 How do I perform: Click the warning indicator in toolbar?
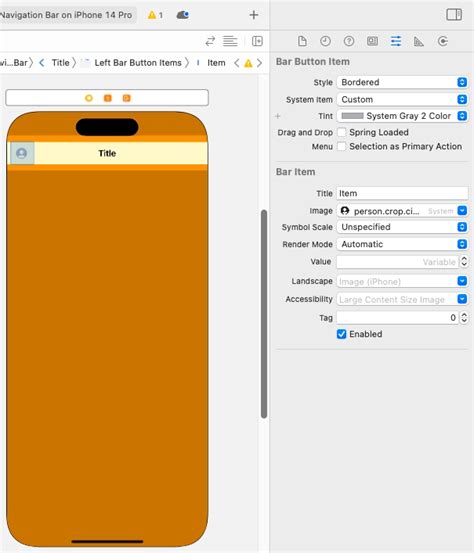tap(155, 15)
